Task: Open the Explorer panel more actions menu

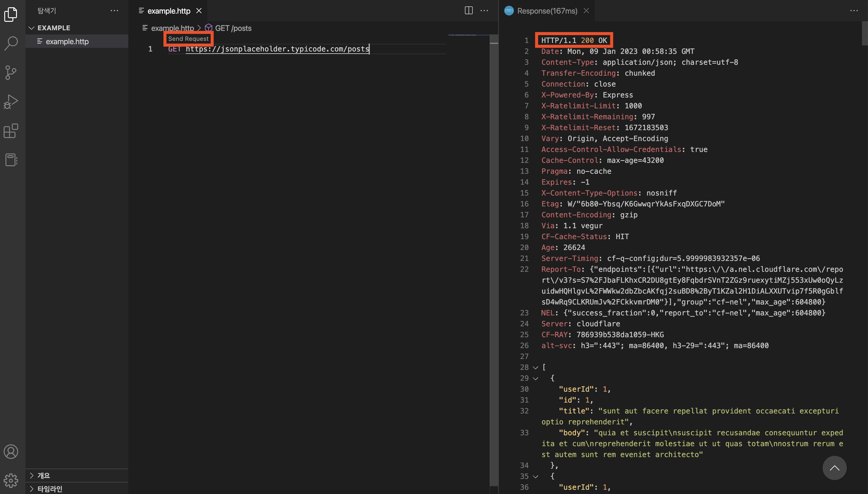Action: click(114, 11)
